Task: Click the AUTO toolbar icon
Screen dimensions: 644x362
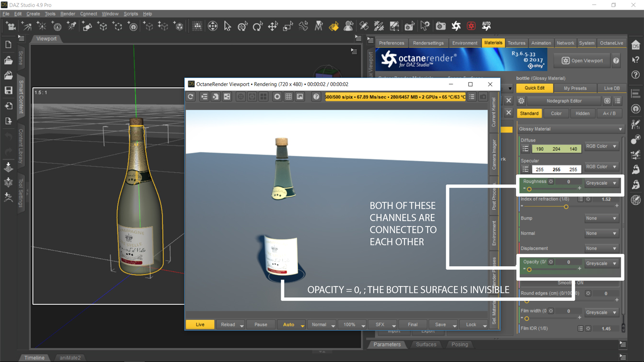Action: point(486,26)
